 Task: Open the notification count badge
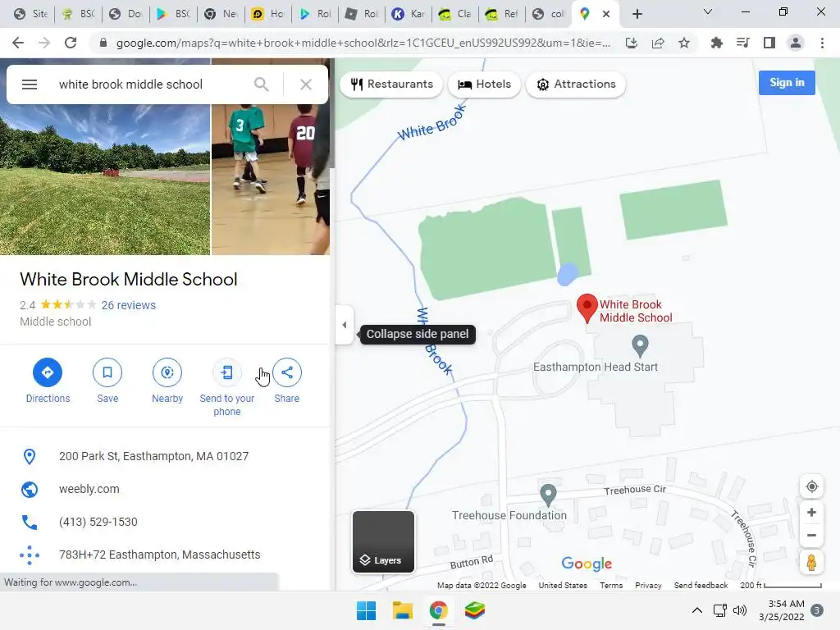816,610
